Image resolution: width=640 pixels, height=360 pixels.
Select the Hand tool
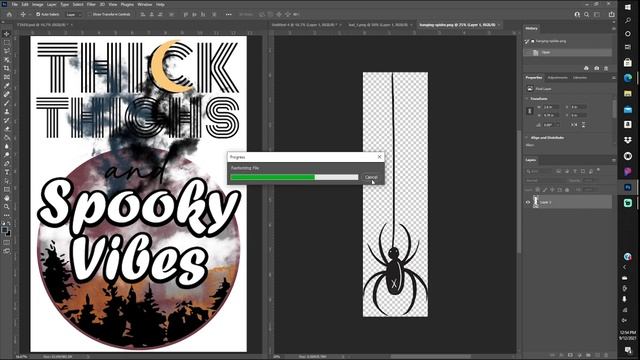coord(7,198)
